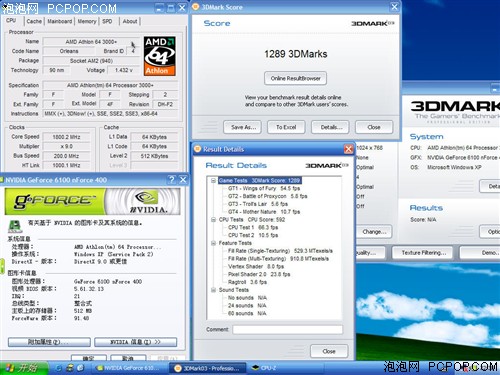Close the 3DMark Score window with X
This screenshot has width=500, height=375.
pos(394,7)
